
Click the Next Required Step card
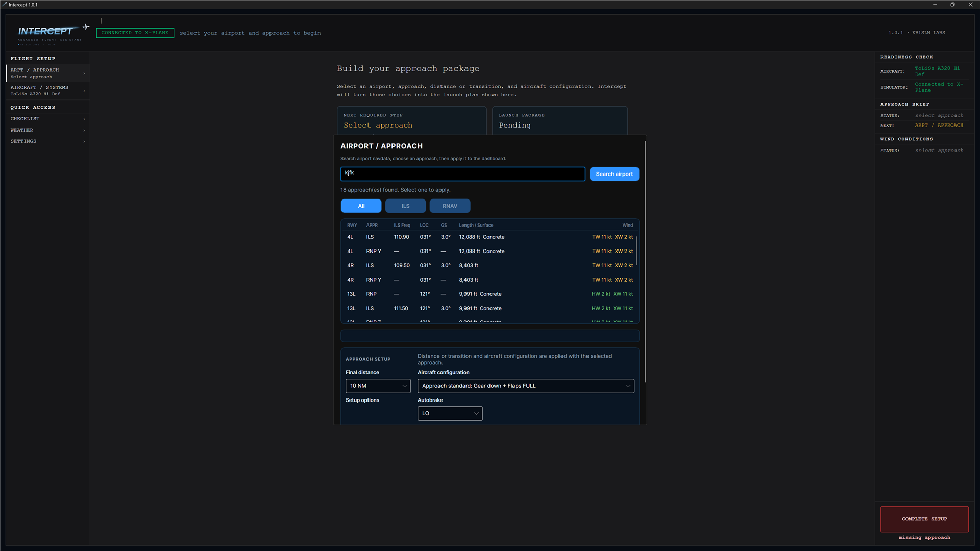pos(411,121)
